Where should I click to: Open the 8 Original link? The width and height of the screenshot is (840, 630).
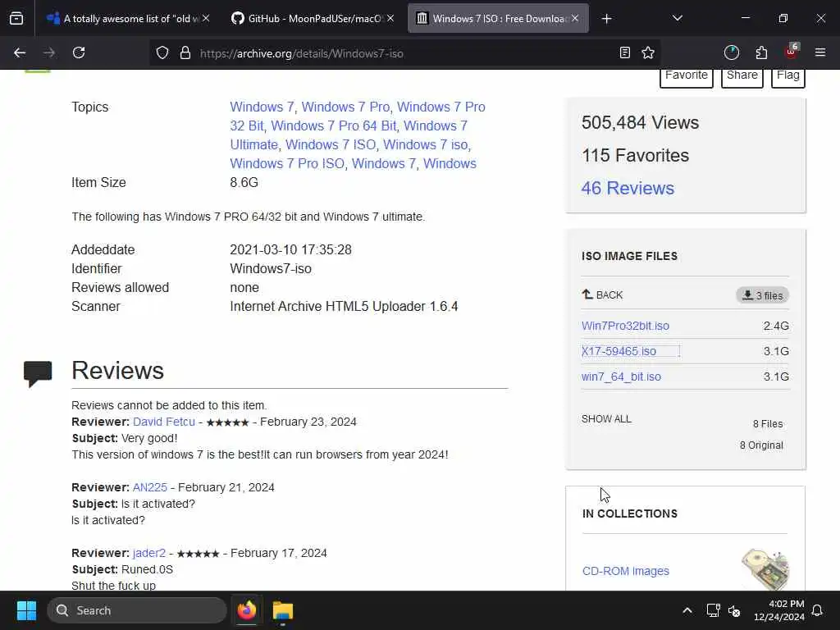tap(761, 445)
